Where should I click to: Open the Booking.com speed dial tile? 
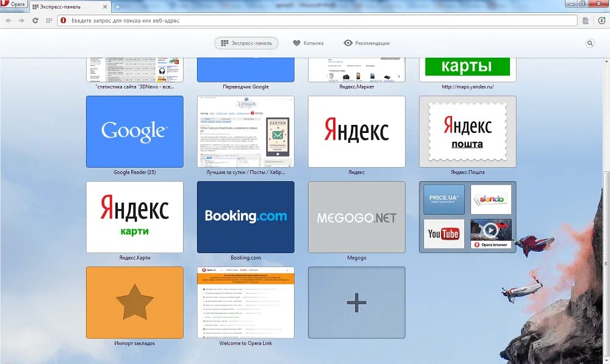click(x=245, y=217)
